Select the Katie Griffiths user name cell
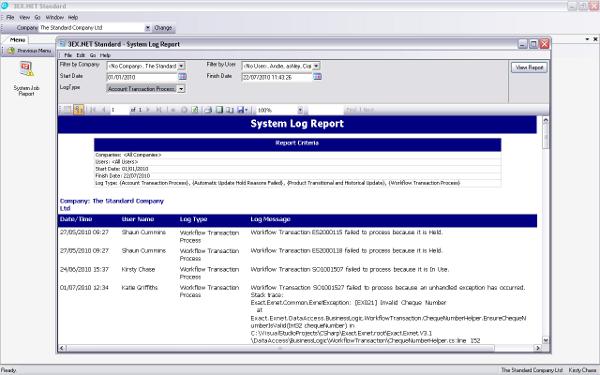 pos(139,287)
